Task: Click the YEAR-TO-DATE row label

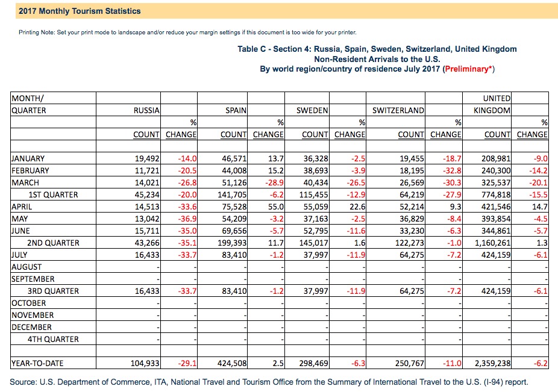Action: click(37, 364)
